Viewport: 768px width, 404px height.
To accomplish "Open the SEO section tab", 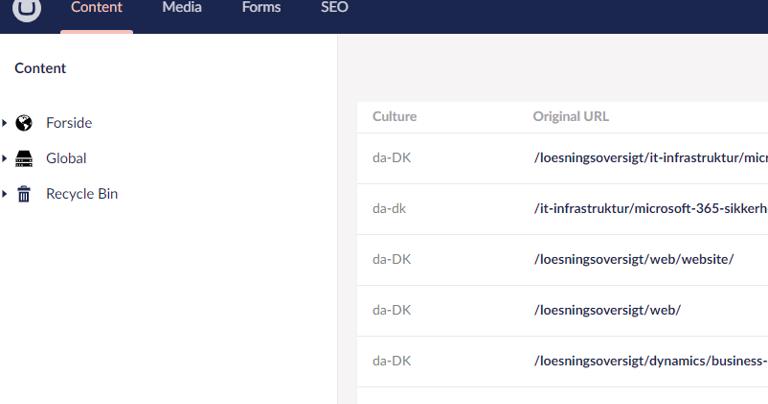I will click(x=334, y=8).
